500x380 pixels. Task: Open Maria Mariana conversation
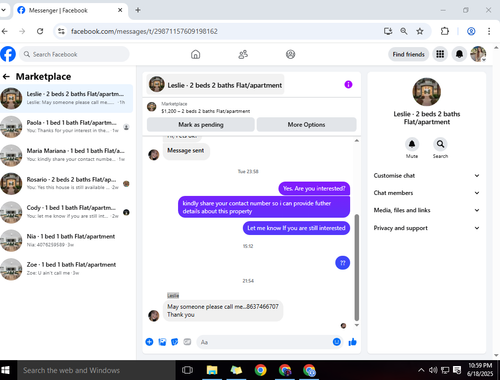tap(67, 155)
